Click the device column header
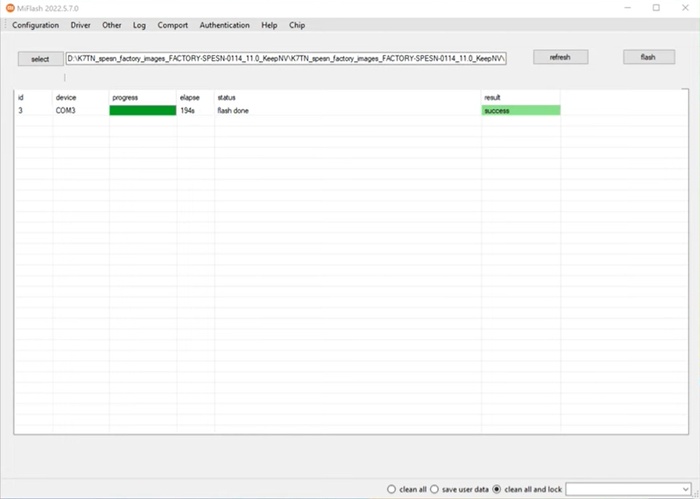The image size is (700, 499). (x=66, y=97)
